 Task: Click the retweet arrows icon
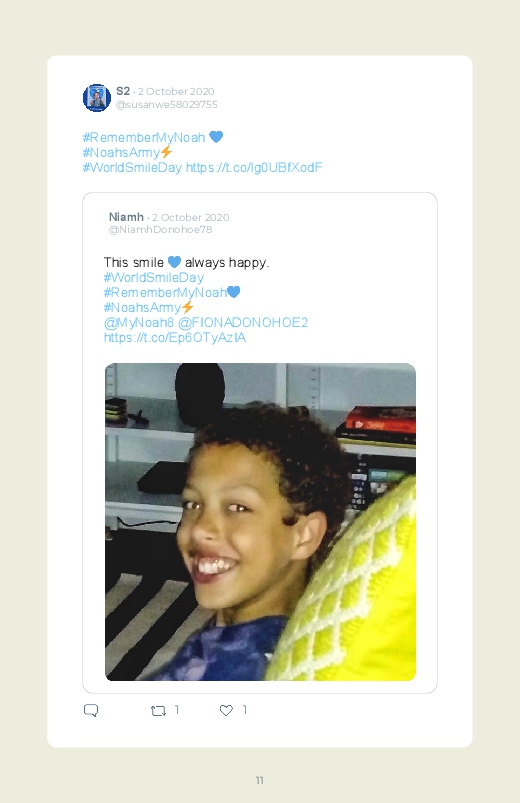(158, 710)
